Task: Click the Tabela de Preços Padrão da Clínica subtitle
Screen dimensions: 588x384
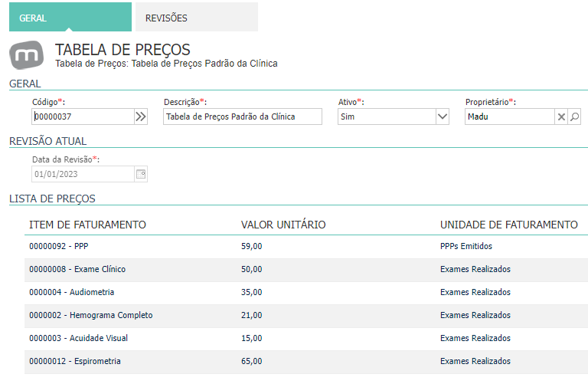Action: coord(166,64)
